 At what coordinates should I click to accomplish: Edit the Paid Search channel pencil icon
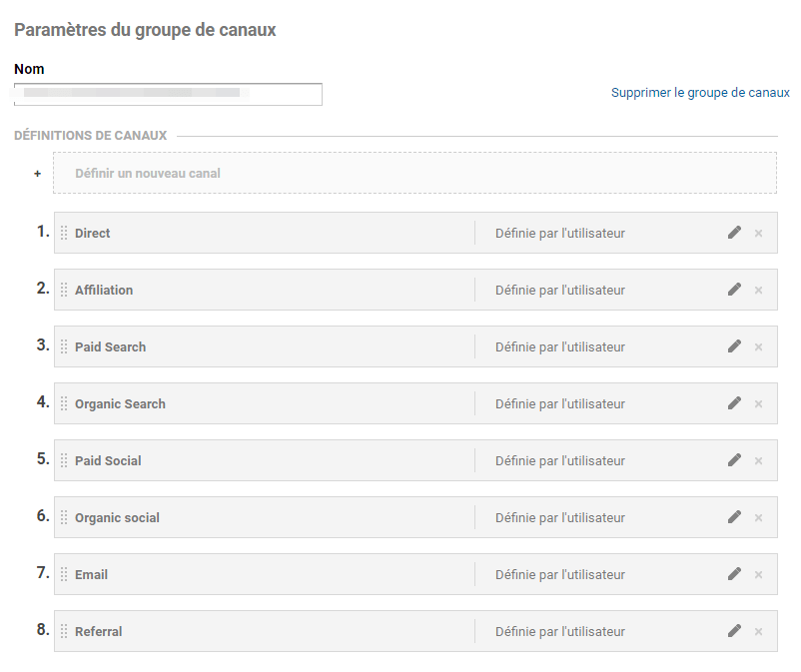[734, 346]
